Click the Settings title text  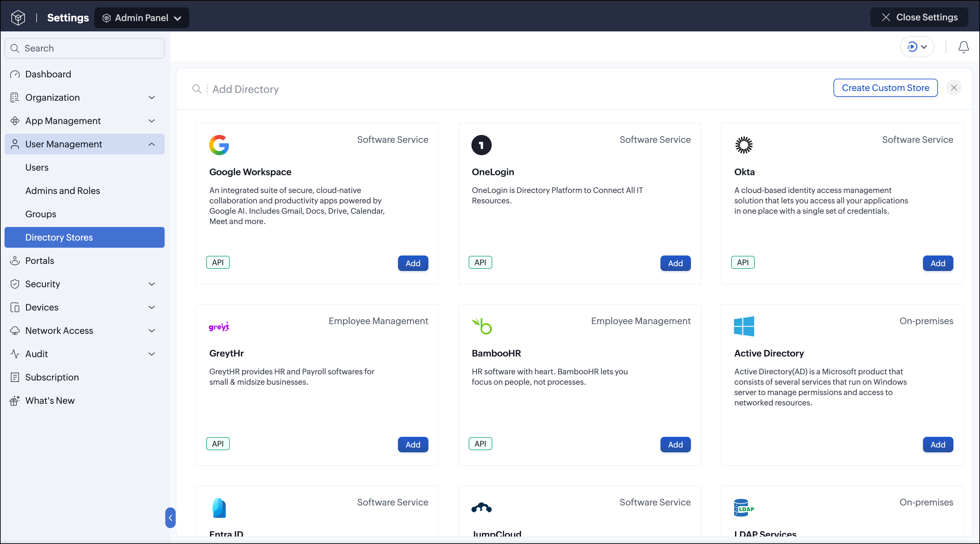68,18
